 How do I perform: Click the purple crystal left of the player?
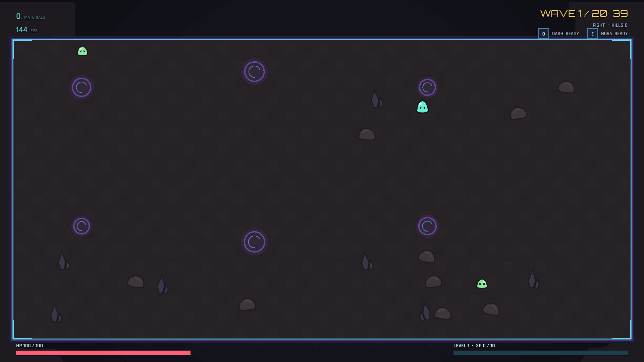click(377, 99)
